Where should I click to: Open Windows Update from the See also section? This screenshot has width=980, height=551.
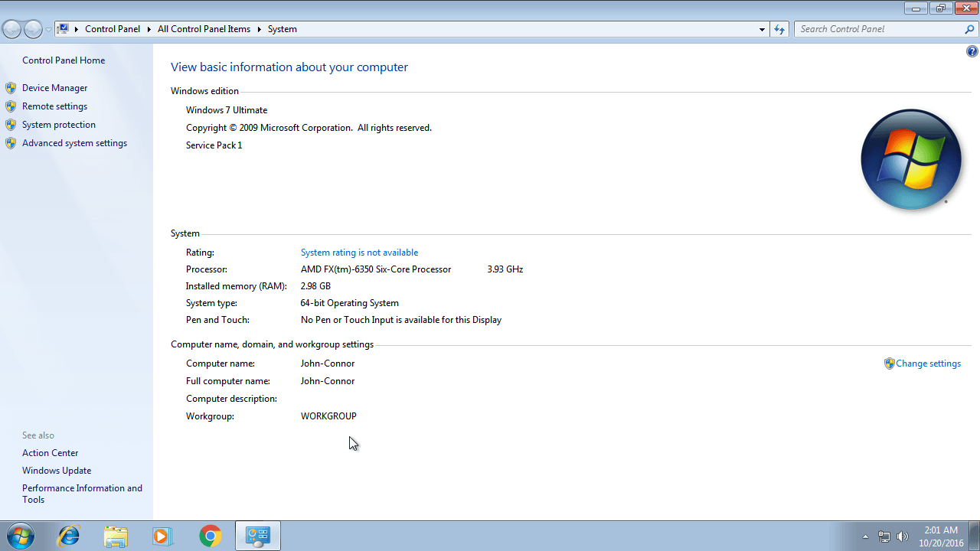pos(56,470)
